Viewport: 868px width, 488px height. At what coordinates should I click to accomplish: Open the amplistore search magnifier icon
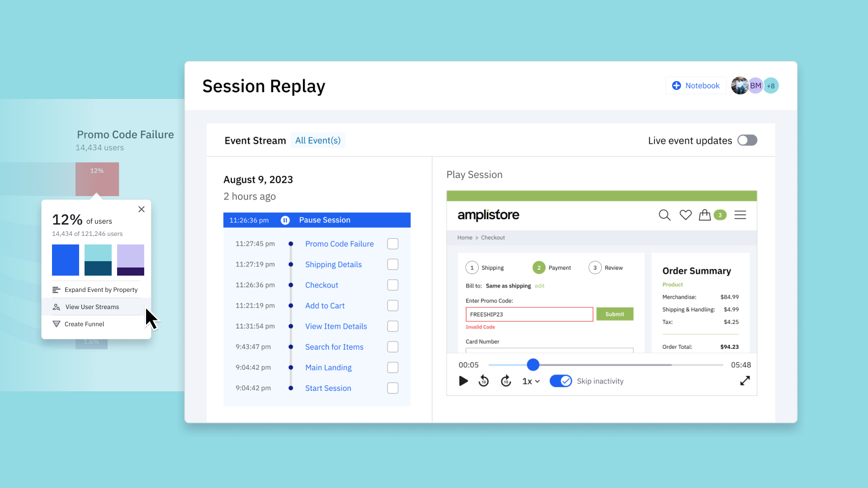[664, 215]
